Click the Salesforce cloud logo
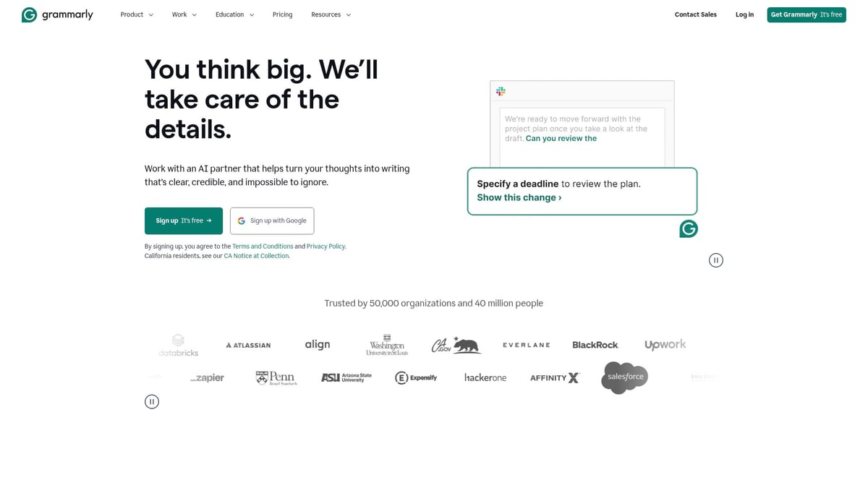The image size is (868, 488). [x=624, y=377]
